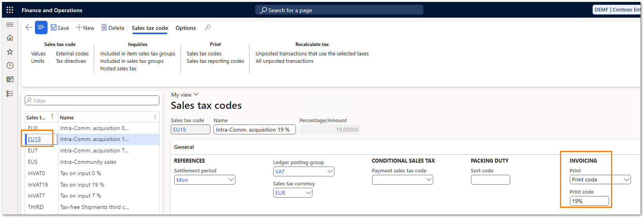Screen dimensions: 644x218
Task: Click the Search for a page box
Action: coord(339,10)
